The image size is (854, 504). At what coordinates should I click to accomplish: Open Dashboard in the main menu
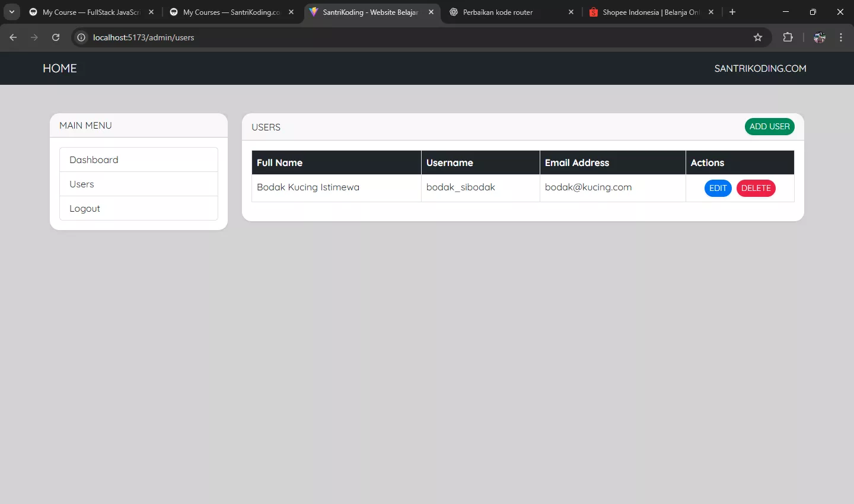[x=139, y=160]
